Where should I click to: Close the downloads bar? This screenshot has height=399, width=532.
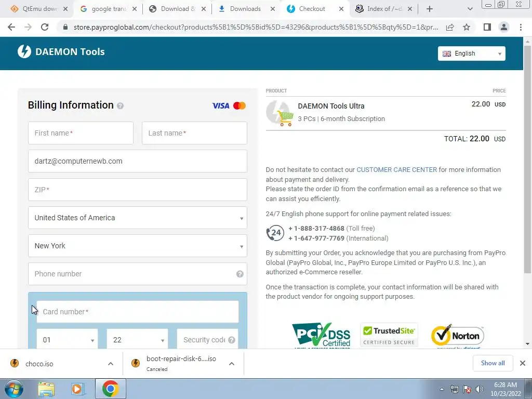(x=523, y=363)
